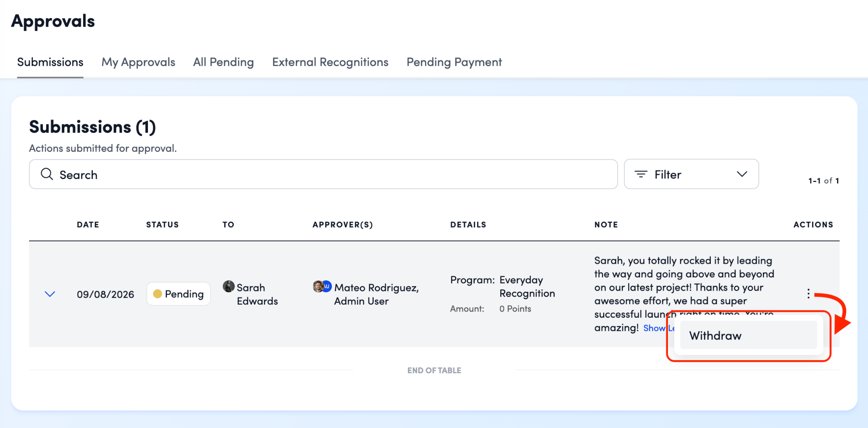Open the All Pending tab
Viewport: 868px width, 428px height.
point(223,62)
